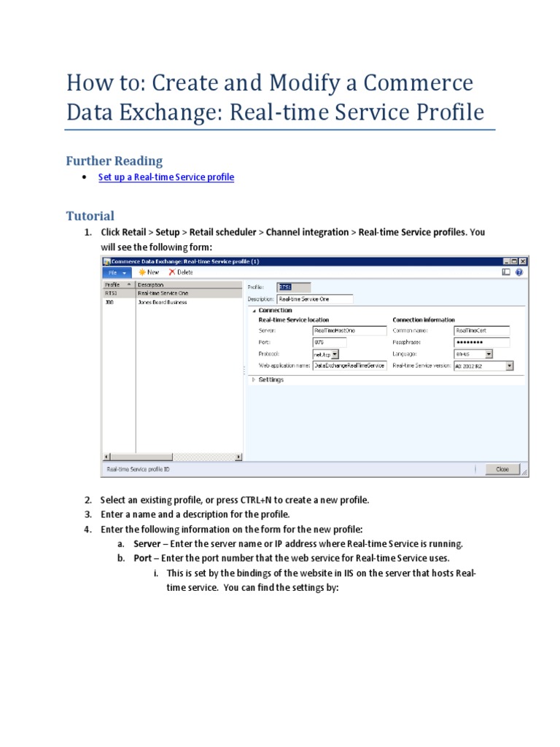Open the Real-time Service version dropdown

tap(510, 365)
